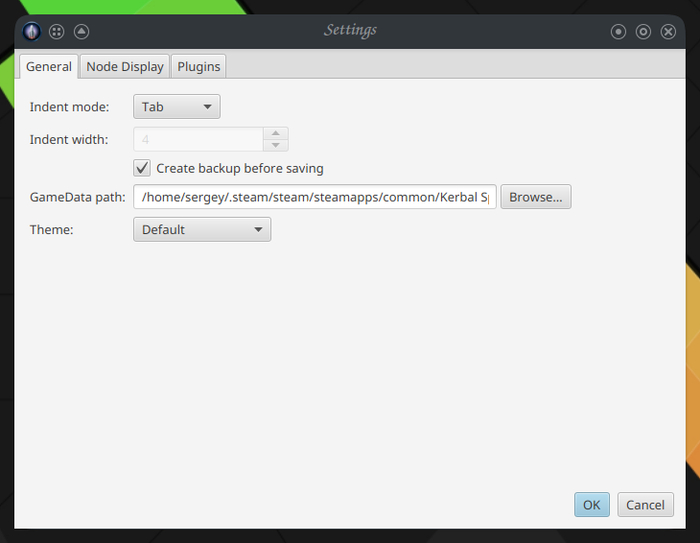Select the General tab
The height and width of the screenshot is (543, 700).
[x=49, y=67]
